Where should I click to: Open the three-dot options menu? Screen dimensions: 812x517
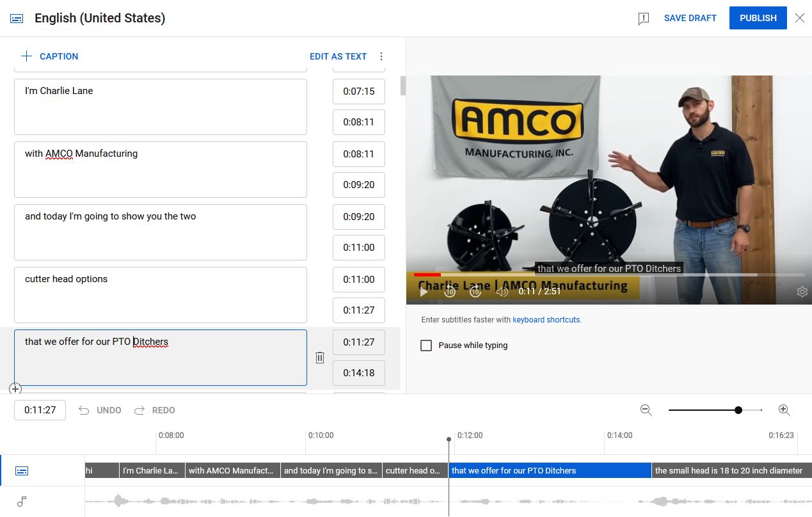click(381, 56)
